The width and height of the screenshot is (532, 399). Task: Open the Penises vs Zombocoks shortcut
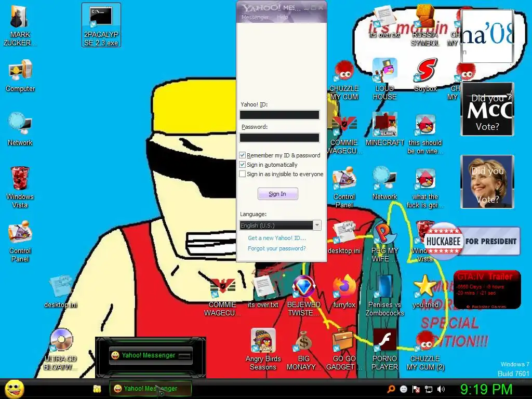coord(384,296)
